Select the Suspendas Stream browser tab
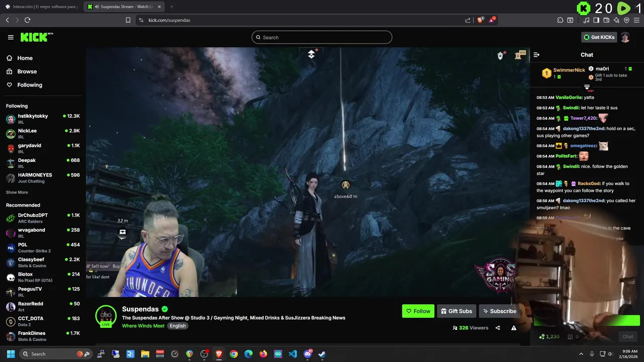Image resolution: width=644 pixels, height=362 pixels. coord(124,7)
